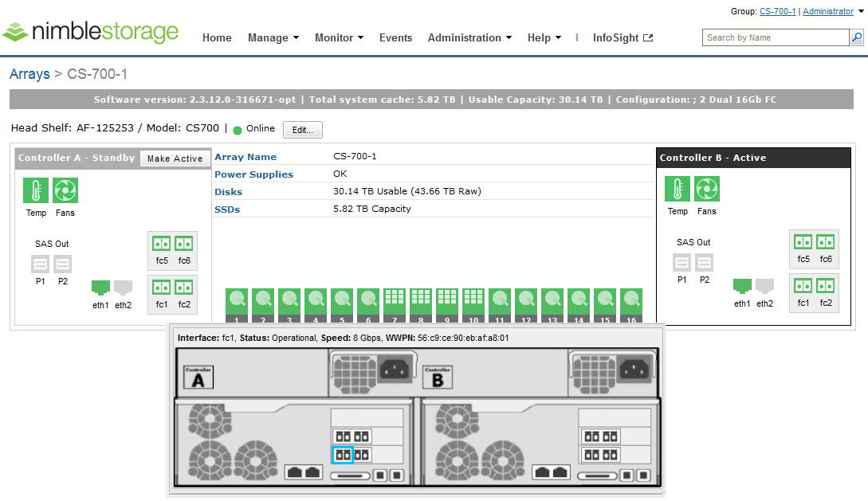Go to the Home page
The height and width of the screenshot is (501, 868).
point(217,37)
